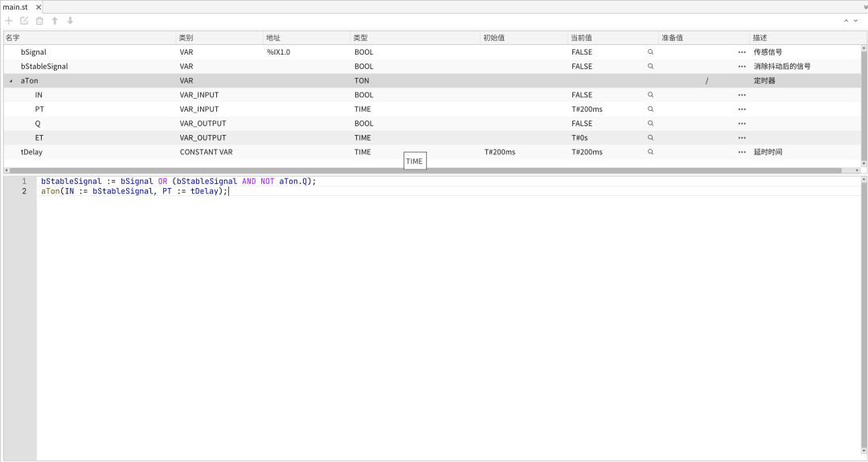Select the tDelay variable name

tap(31, 152)
